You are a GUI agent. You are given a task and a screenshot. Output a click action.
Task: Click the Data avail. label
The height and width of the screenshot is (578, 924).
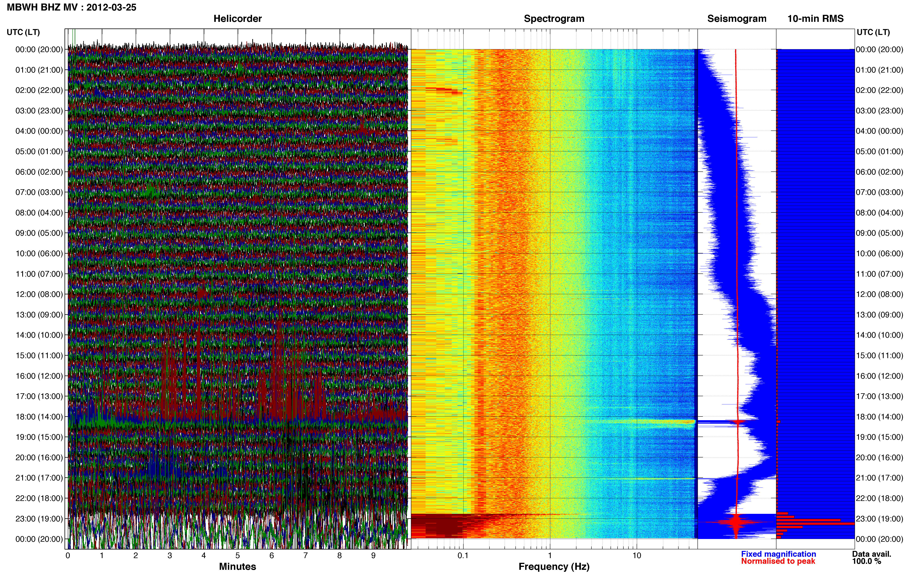coord(872,554)
